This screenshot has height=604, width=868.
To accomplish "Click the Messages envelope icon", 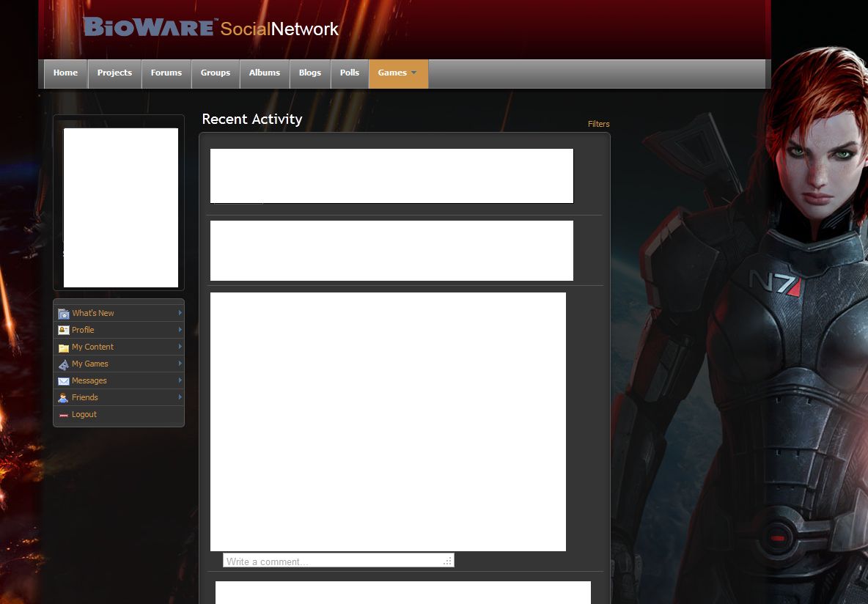I will click(64, 381).
